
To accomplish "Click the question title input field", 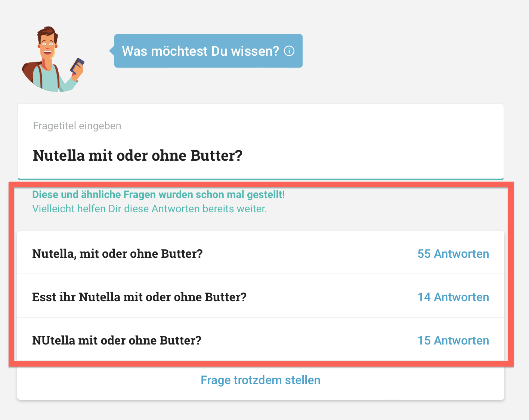I will (x=260, y=155).
